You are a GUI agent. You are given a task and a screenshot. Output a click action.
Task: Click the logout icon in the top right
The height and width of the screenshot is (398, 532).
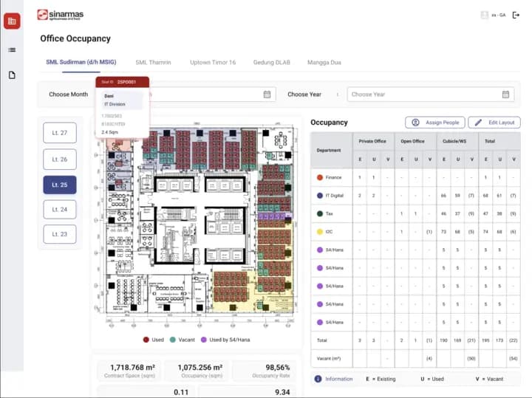coord(516,15)
